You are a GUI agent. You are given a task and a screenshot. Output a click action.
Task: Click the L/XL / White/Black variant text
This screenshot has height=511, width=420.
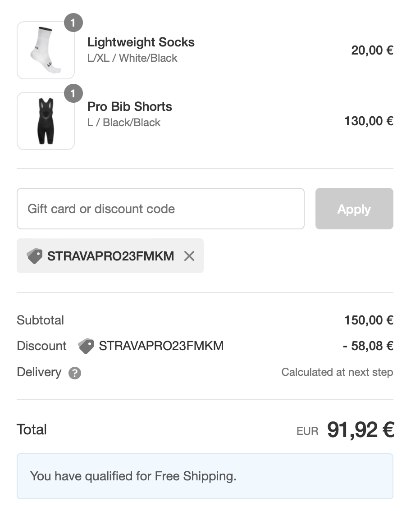[132, 58]
